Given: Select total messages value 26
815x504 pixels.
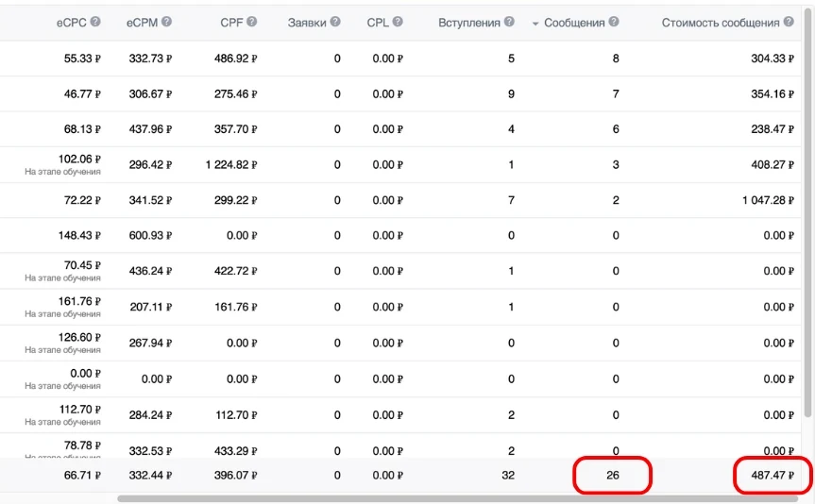Looking at the screenshot, I should click(612, 475).
